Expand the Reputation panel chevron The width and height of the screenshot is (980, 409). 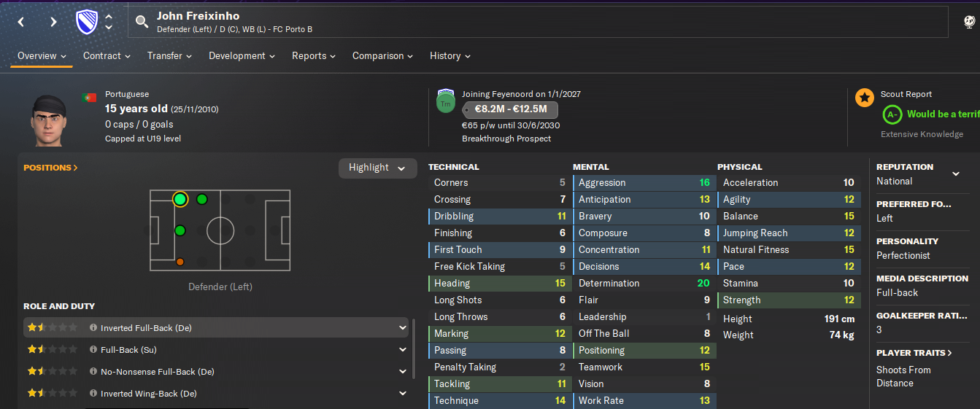(x=956, y=174)
